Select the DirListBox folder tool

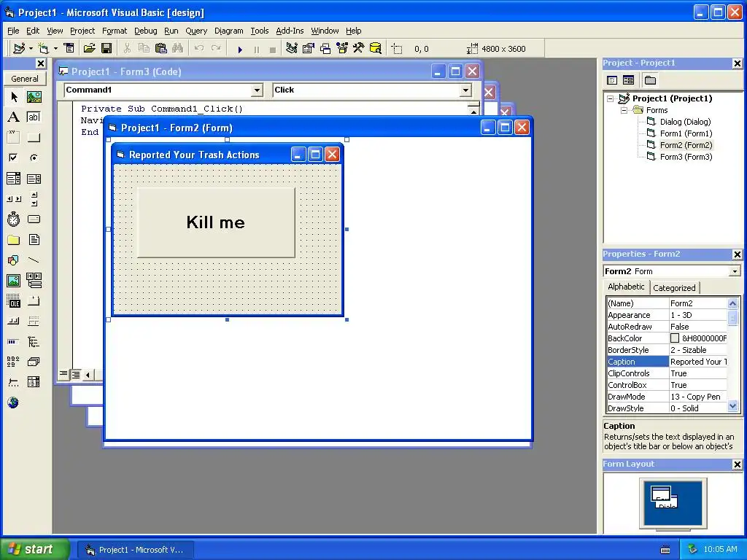14,239
